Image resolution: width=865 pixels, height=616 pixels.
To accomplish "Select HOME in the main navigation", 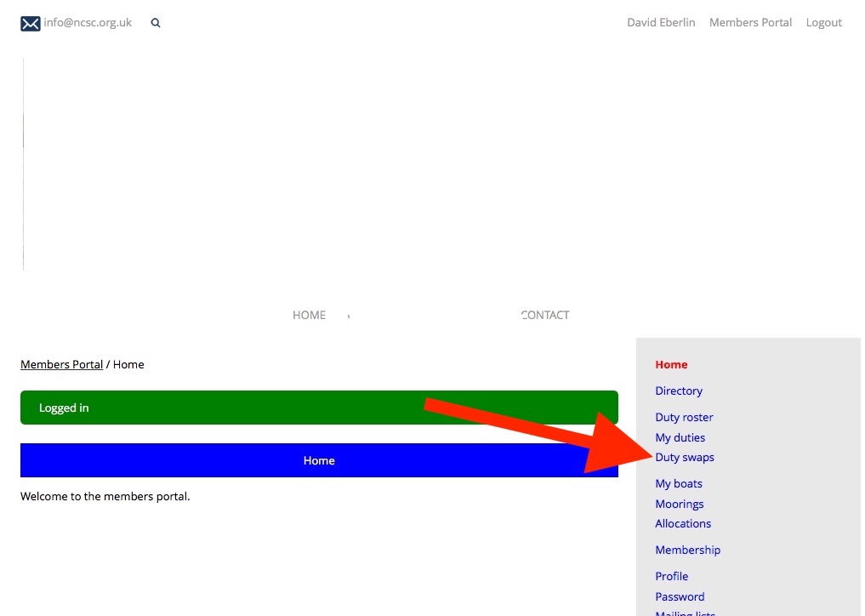I will coord(309,315).
